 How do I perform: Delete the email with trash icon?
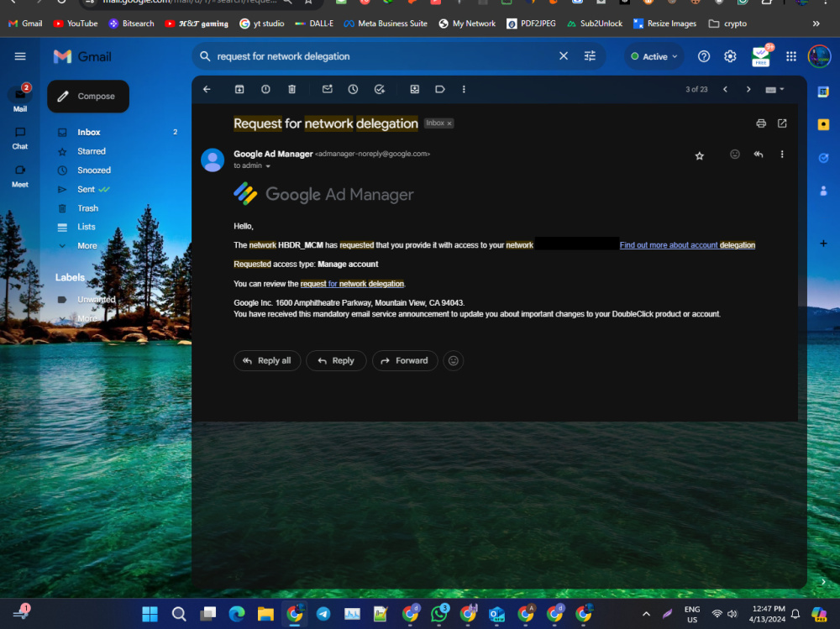pyautogui.click(x=292, y=90)
